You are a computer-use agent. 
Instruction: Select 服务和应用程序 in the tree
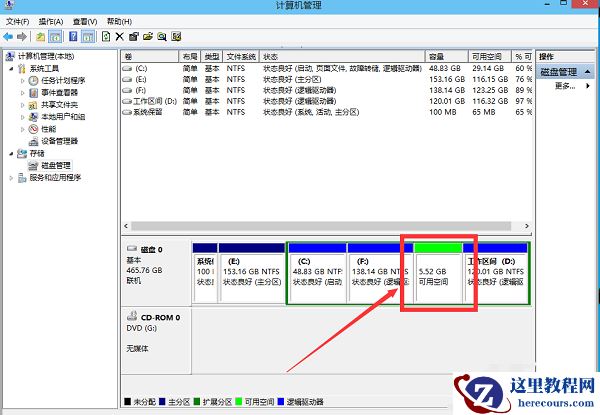click(x=55, y=177)
